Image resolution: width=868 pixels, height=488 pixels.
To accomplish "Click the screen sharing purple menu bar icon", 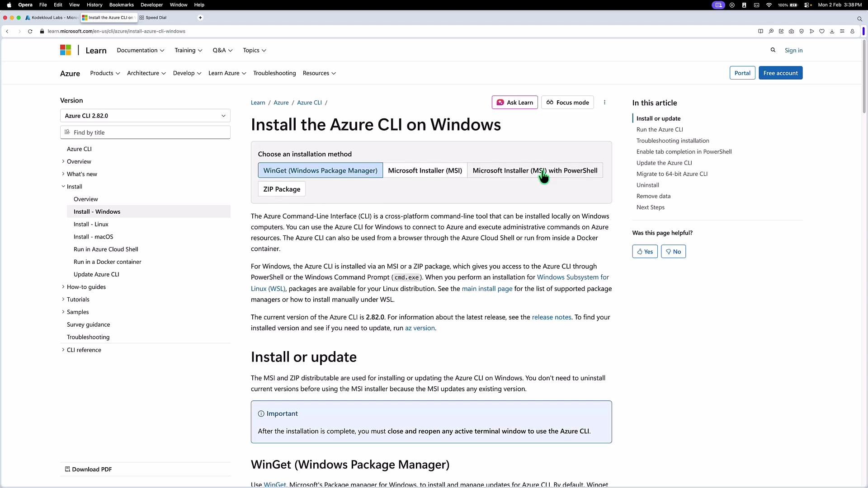I will pyautogui.click(x=718, y=5).
